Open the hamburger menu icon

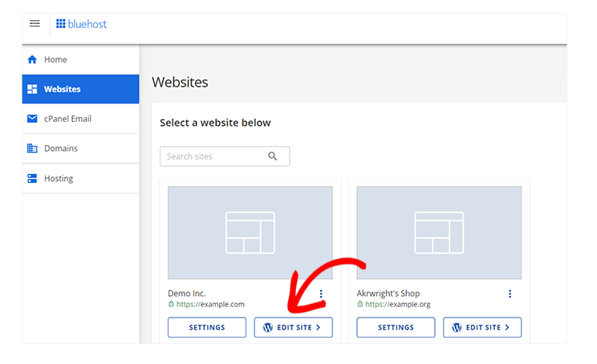35,23
